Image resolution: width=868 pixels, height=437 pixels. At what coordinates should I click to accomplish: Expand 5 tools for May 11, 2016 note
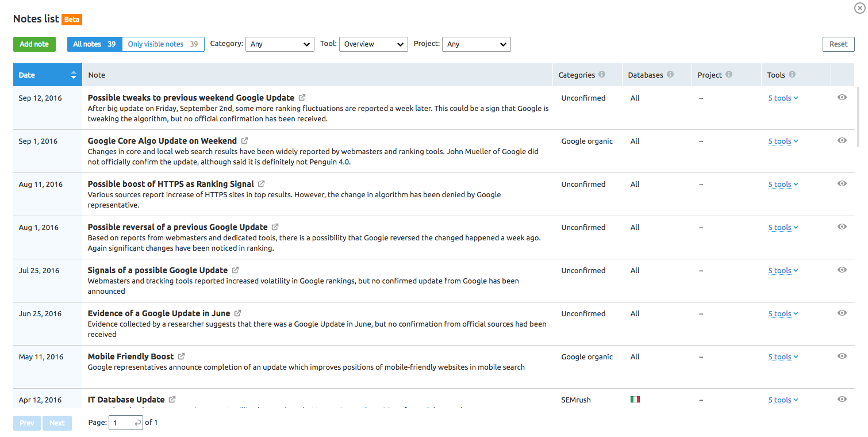click(783, 357)
